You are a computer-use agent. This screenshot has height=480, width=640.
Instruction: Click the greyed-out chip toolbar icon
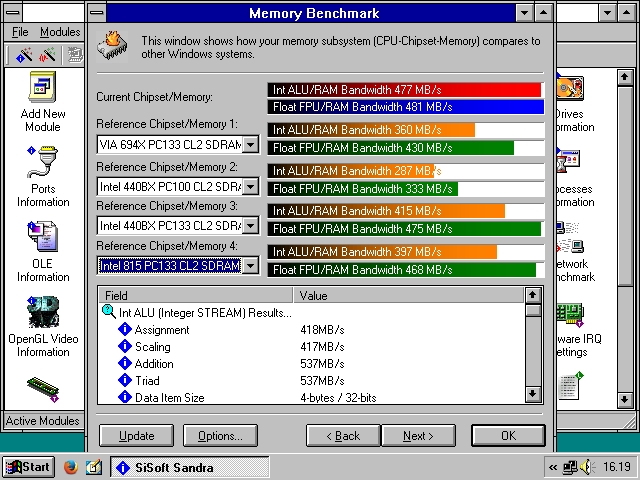[x=75, y=55]
